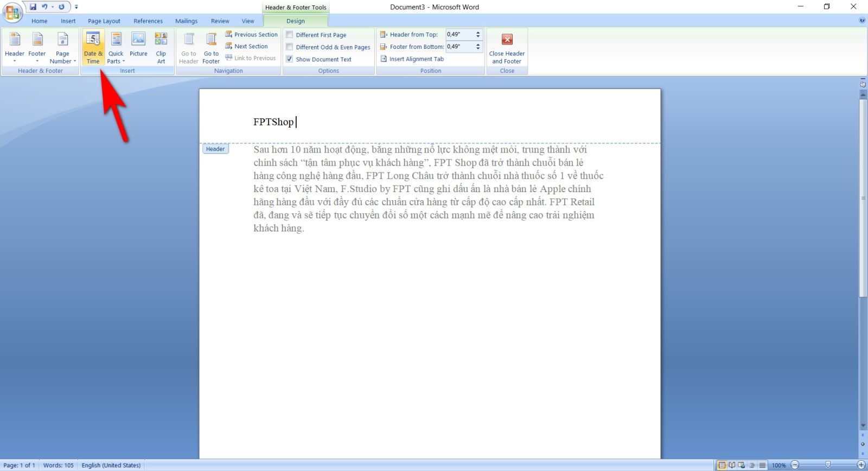Jump to Next Section

tap(246, 46)
